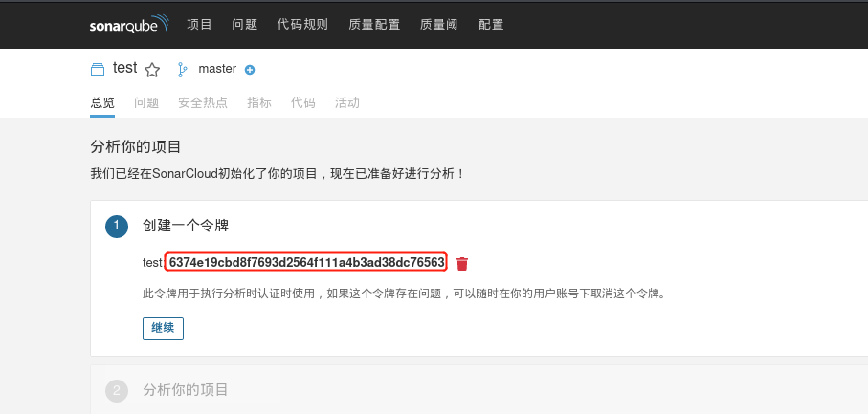This screenshot has height=414, width=868.
Task: Click the blue plus icon next to master
Action: click(x=250, y=70)
